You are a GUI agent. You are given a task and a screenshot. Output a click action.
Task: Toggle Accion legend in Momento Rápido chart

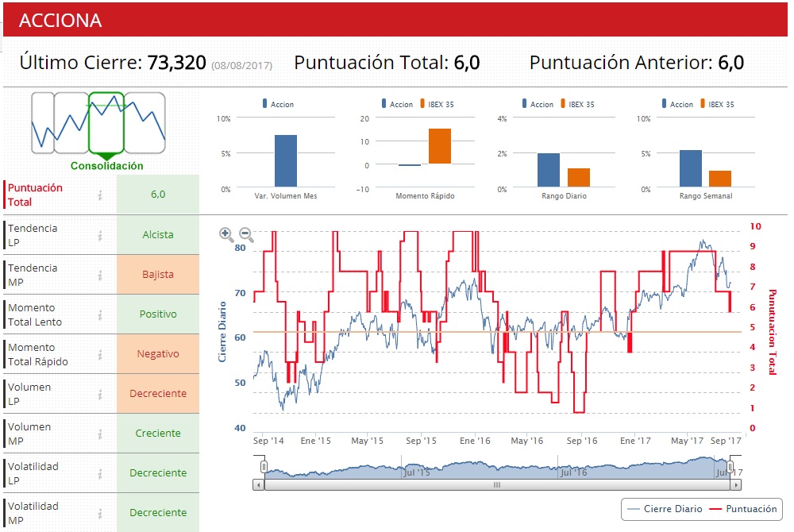[397, 104]
